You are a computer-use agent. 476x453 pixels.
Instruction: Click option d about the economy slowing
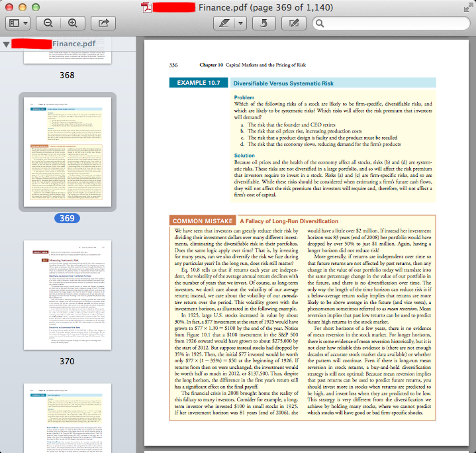coord(320,144)
